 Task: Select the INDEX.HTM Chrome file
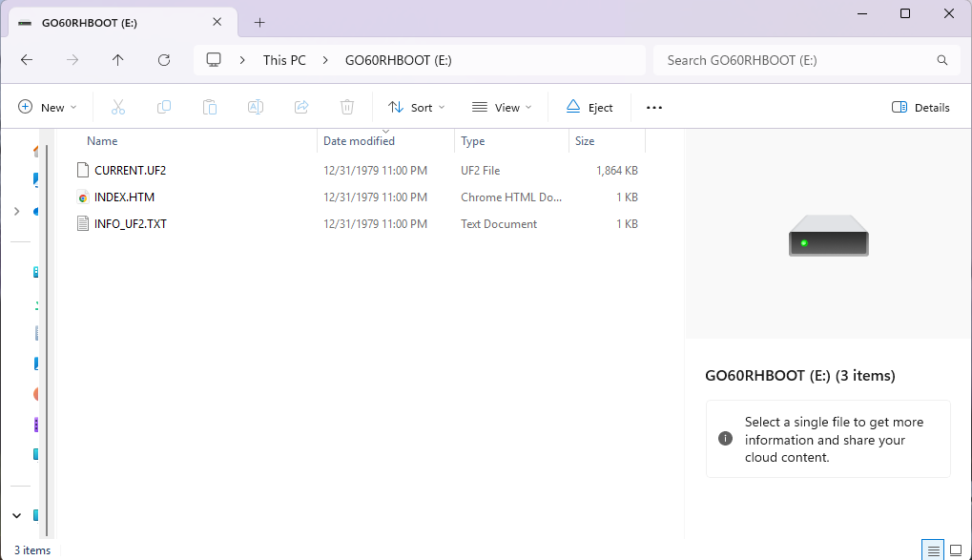click(124, 197)
